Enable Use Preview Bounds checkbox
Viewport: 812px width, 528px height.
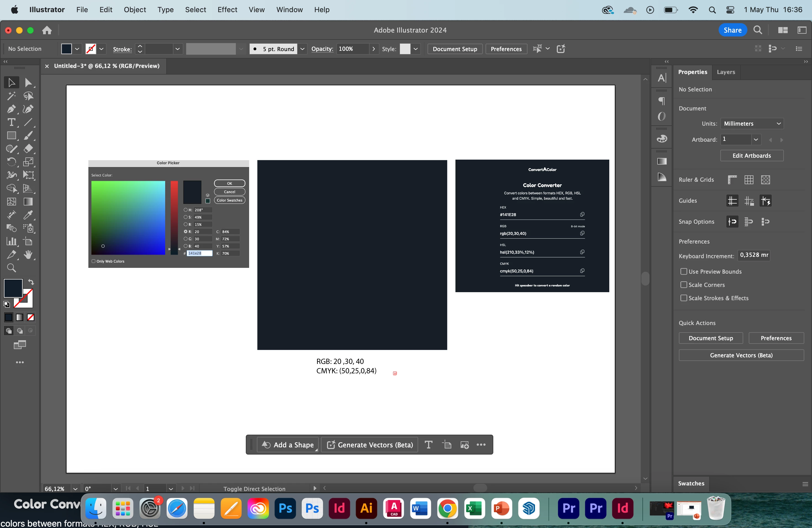[684, 271]
